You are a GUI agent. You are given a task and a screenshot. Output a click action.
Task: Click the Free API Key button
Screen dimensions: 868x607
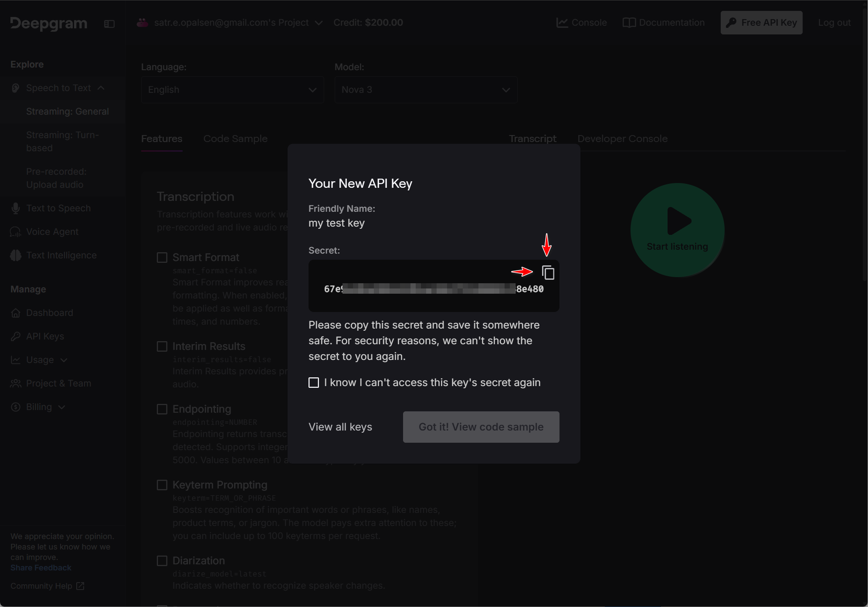click(761, 23)
